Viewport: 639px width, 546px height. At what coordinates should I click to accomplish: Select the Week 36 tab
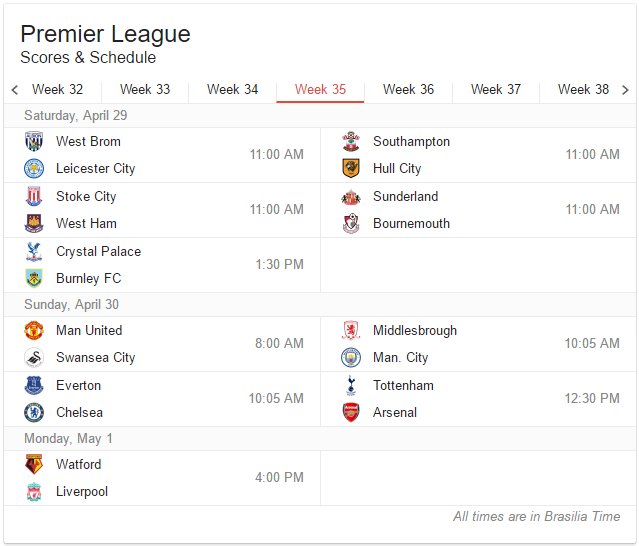[408, 90]
